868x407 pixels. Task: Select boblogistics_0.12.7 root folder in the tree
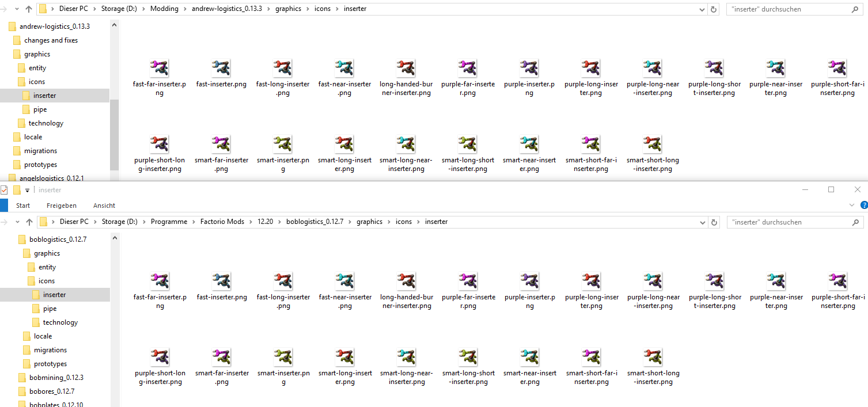[x=58, y=239]
